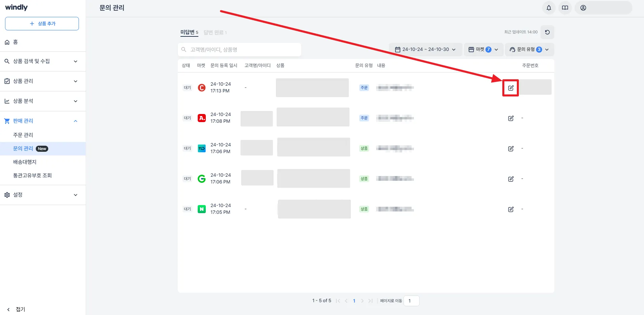The image size is (644, 315).
Task: Click the 대기 status in the 17:05 PM row
Action: click(x=187, y=209)
